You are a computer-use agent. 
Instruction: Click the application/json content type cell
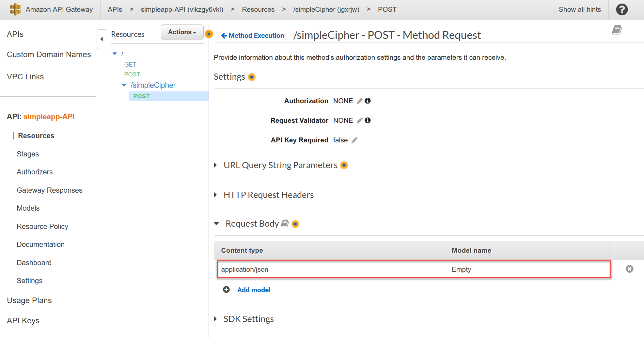pos(245,269)
